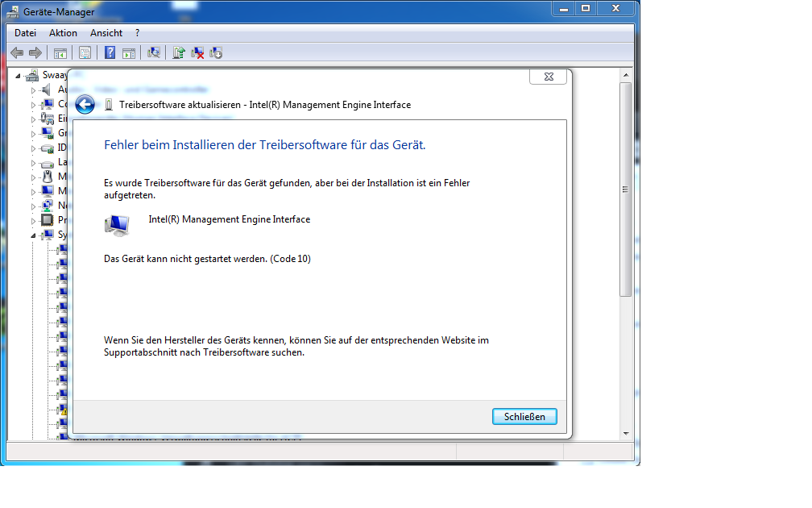Click the Geräte-Manager title bar icon
This screenshot has height=508, width=812.
[13, 12]
